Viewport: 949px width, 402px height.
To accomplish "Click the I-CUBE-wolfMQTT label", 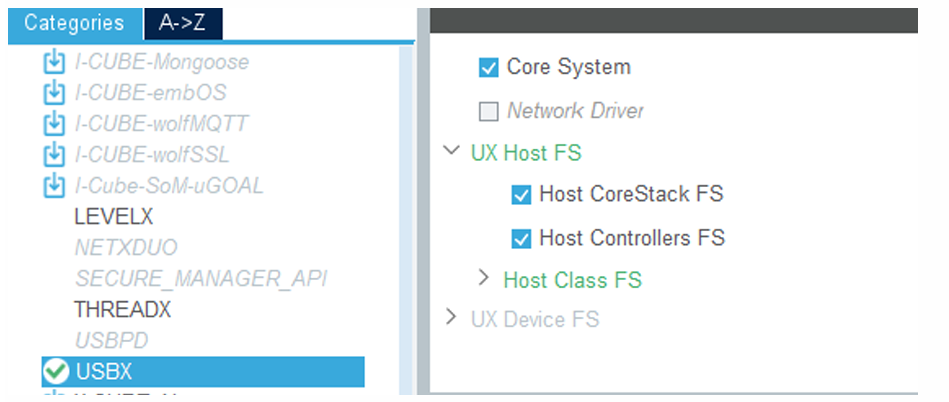I will pyautogui.click(x=161, y=124).
